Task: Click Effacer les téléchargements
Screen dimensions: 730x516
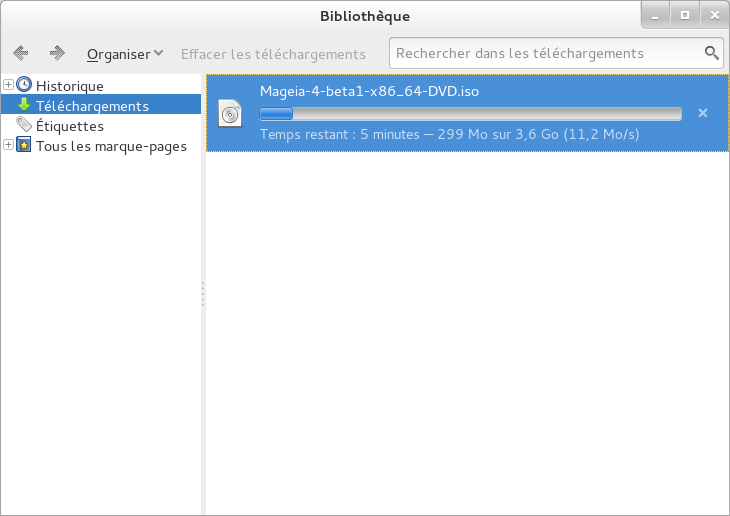Action: tap(273, 54)
